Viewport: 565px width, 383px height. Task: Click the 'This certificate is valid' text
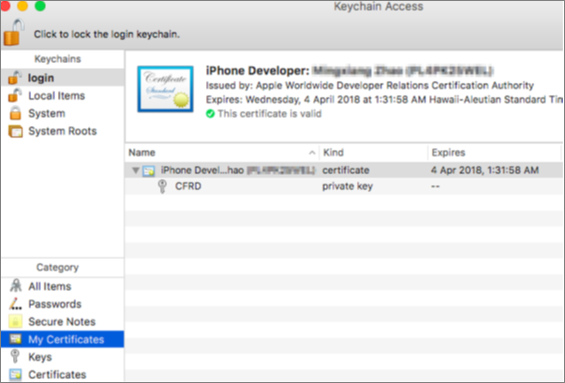[x=270, y=114]
